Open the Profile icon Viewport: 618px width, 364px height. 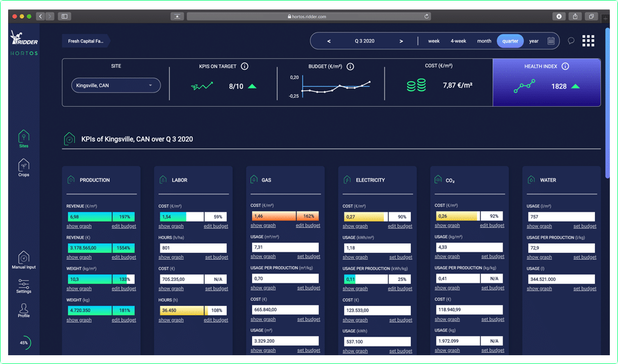click(x=23, y=310)
